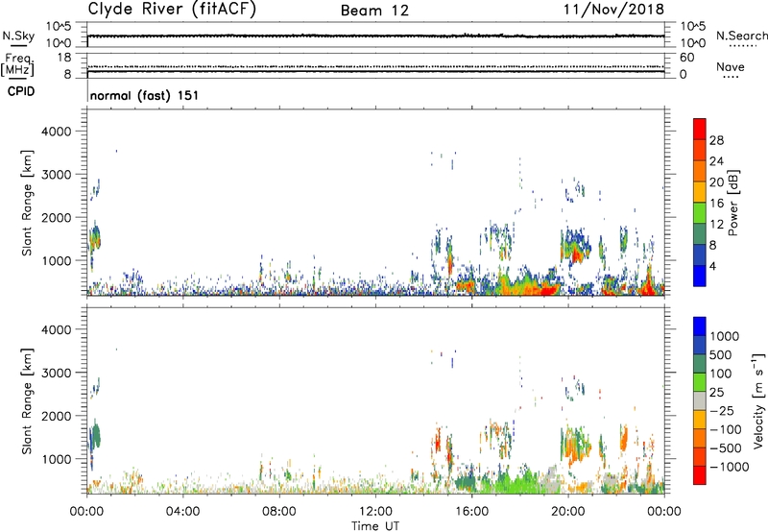Click "3000" on the power panel range axis

click(x=56, y=175)
